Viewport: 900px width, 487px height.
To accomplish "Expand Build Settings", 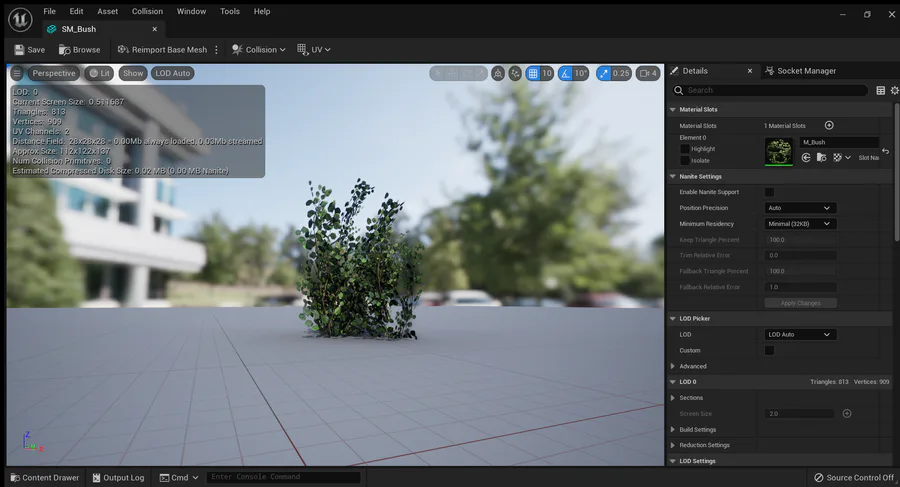I will pyautogui.click(x=673, y=429).
